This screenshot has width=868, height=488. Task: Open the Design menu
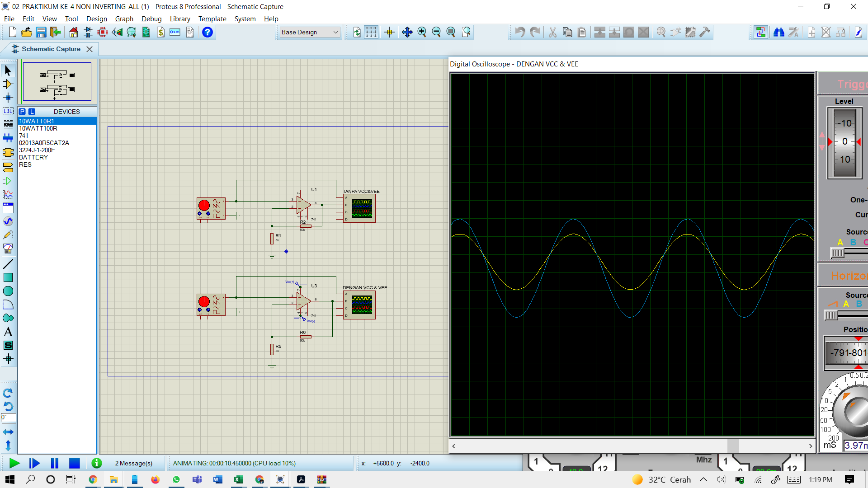(x=97, y=19)
